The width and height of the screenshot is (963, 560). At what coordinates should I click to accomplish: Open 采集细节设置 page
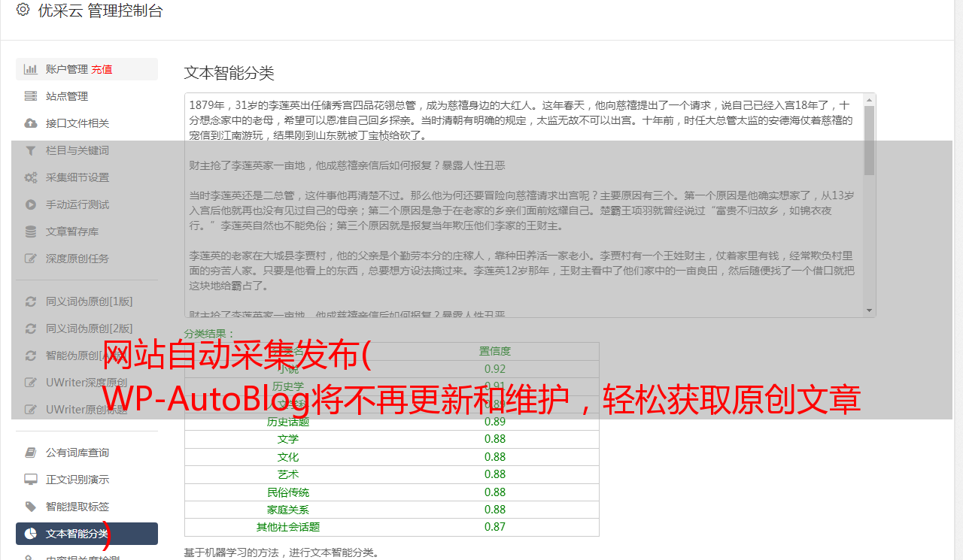(x=87, y=177)
